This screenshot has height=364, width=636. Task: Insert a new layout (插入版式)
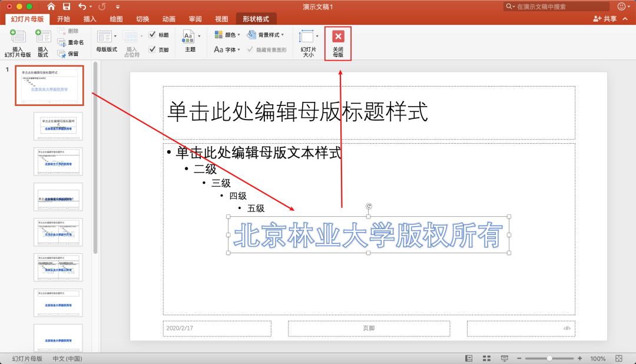42,43
